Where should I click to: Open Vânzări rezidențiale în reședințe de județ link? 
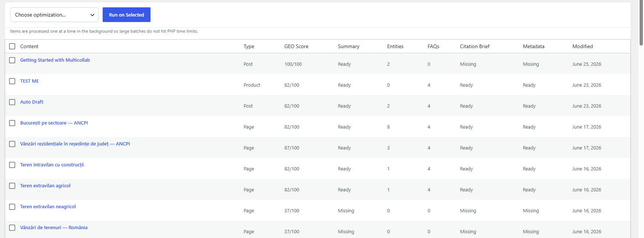click(75, 144)
